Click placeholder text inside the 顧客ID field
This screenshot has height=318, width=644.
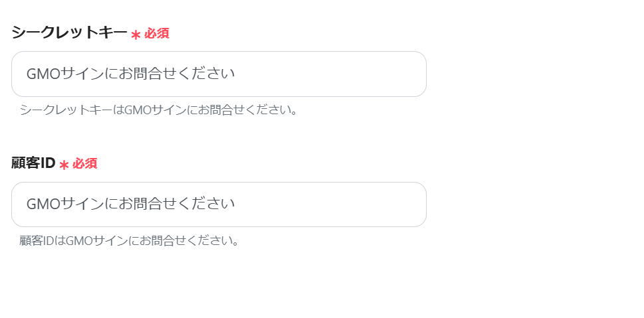coord(131,204)
